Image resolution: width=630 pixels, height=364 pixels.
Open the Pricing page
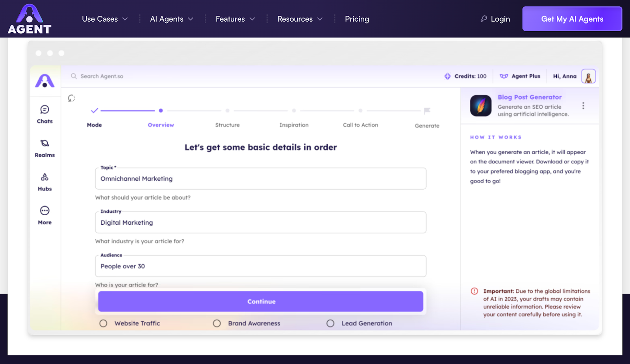(x=357, y=19)
